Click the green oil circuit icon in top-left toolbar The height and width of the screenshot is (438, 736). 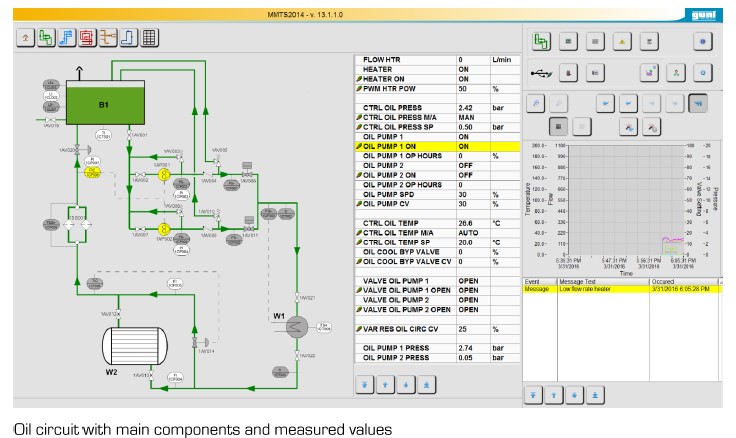coord(46,38)
